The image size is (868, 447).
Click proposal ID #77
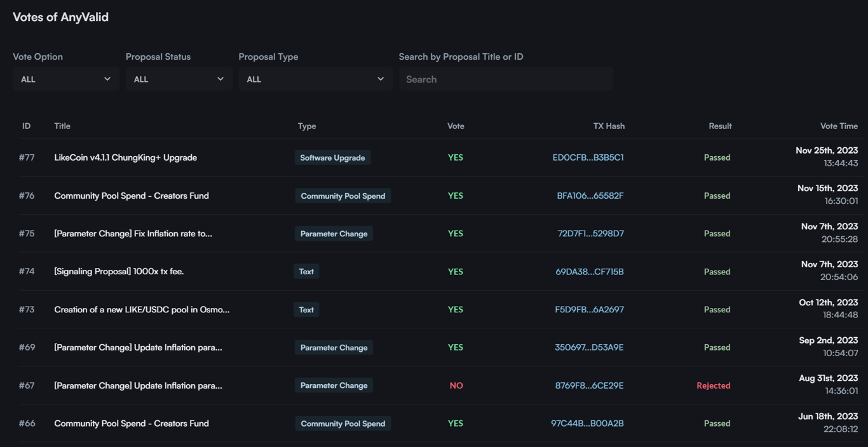coord(27,157)
